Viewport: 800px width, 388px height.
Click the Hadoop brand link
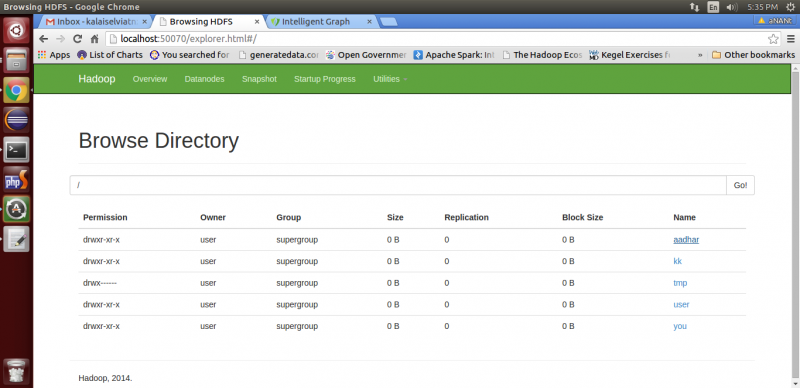pos(97,79)
